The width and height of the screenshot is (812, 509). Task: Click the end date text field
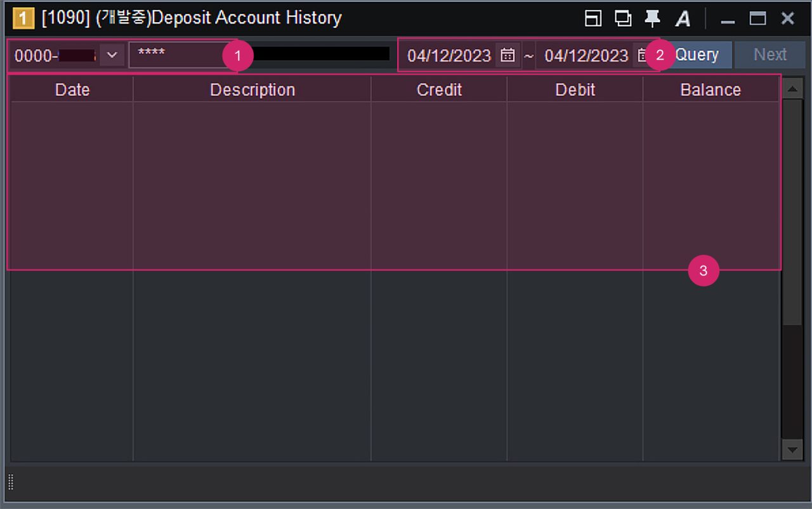586,56
